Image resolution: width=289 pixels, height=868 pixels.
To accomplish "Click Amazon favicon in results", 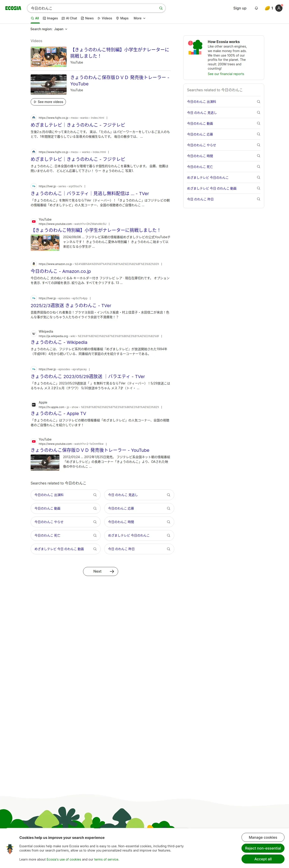I will click(x=34, y=264).
